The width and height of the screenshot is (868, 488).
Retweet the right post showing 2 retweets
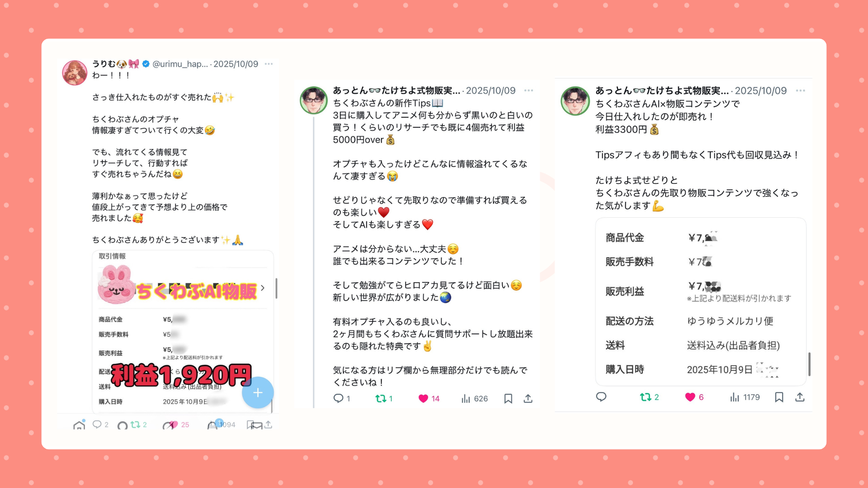click(x=649, y=397)
